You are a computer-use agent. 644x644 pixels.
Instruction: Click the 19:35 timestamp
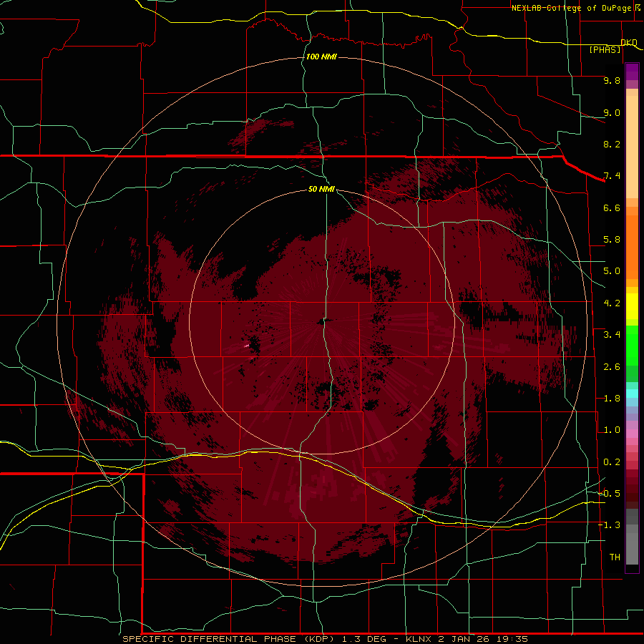pyautogui.click(x=512, y=639)
